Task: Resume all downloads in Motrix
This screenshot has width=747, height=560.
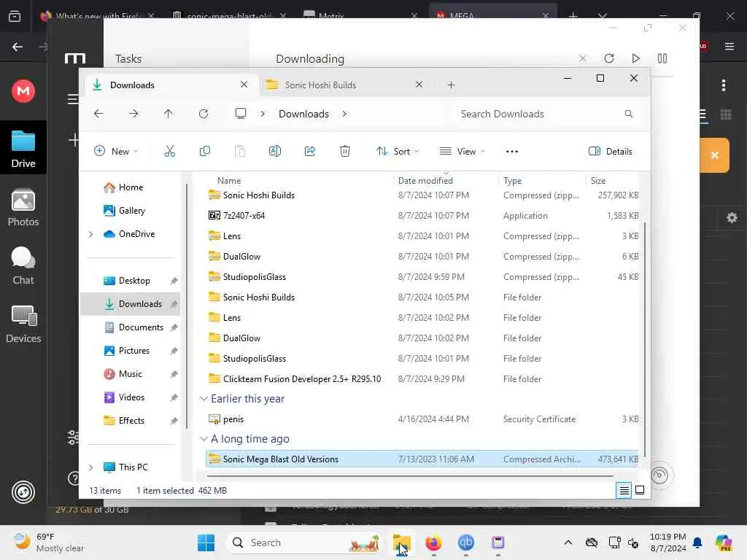Action: [x=635, y=58]
